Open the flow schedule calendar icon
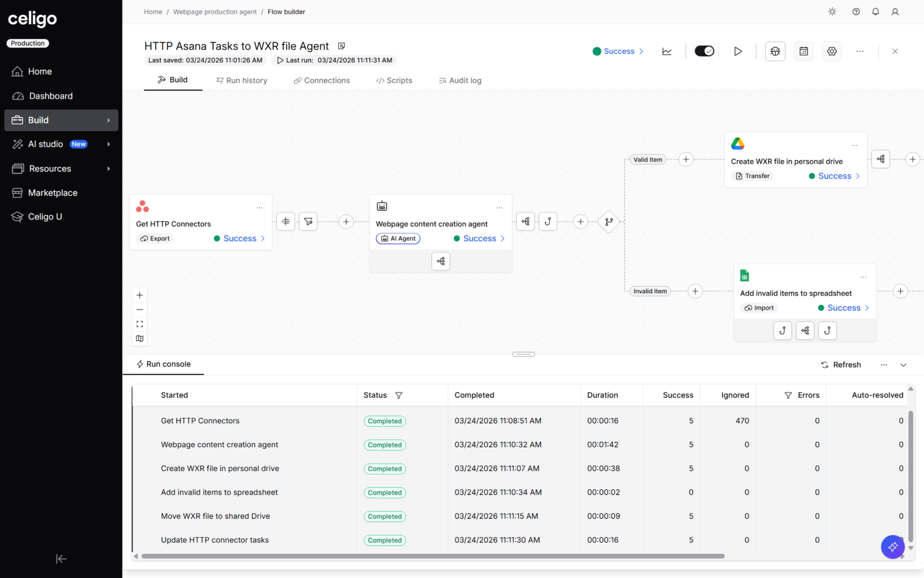The height and width of the screenshot is (578, 924). point(804,52)
